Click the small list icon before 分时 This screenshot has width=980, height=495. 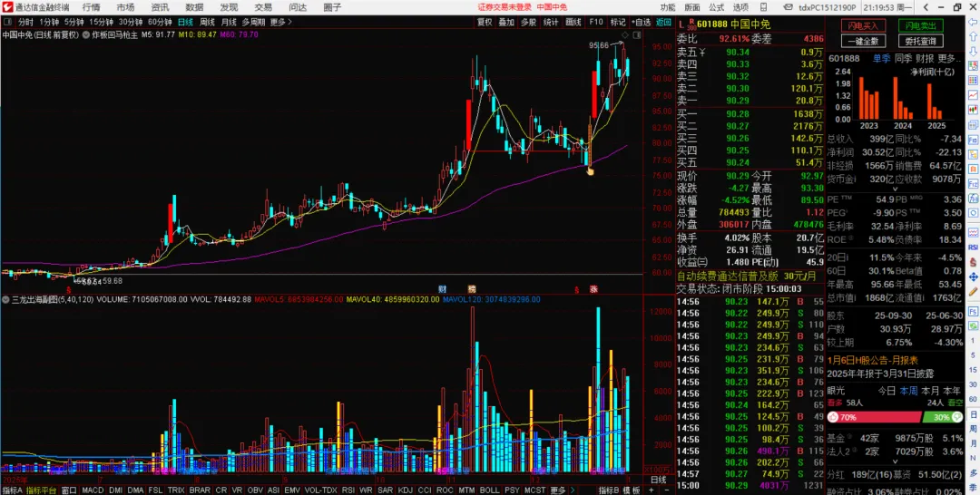click(9, 22)
